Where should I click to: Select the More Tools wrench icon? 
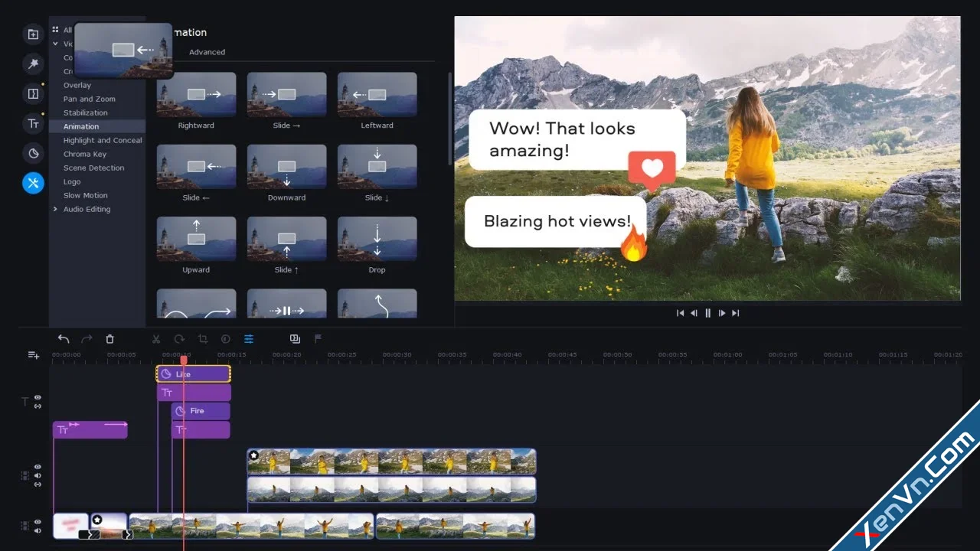[x=33, y=183]
